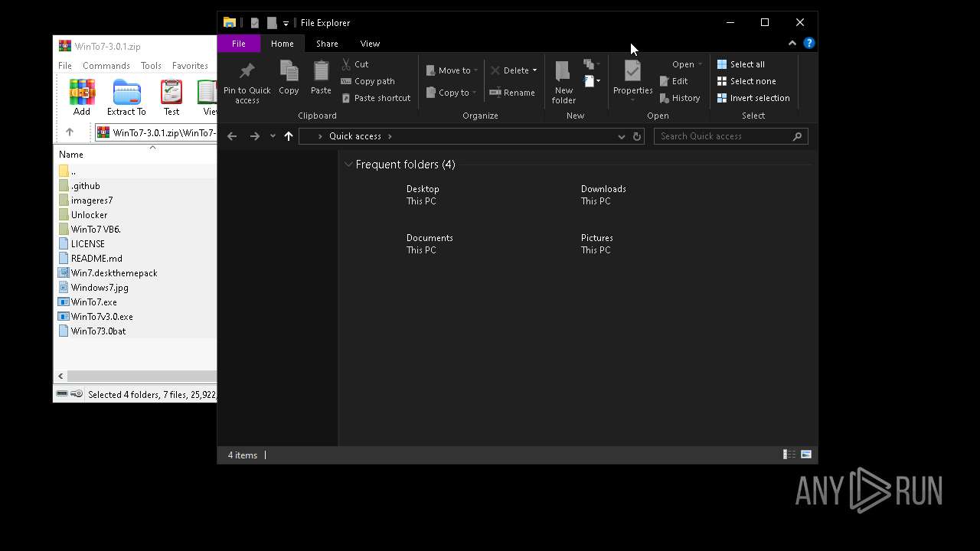Collapse the ribbon with chevron
Viewport: 980px width, 551px height.
[792, 43]
